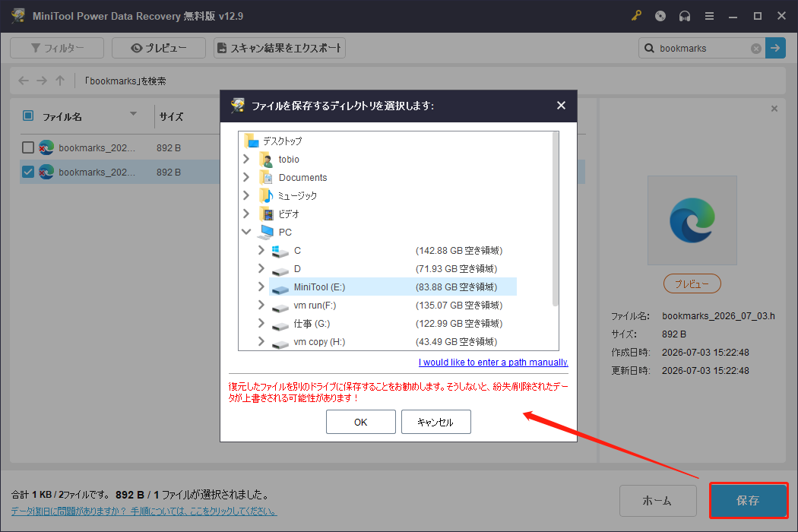Check the first bookmarks file checkbox
Viewport: 798px width, 532px height.
point(28,147)
